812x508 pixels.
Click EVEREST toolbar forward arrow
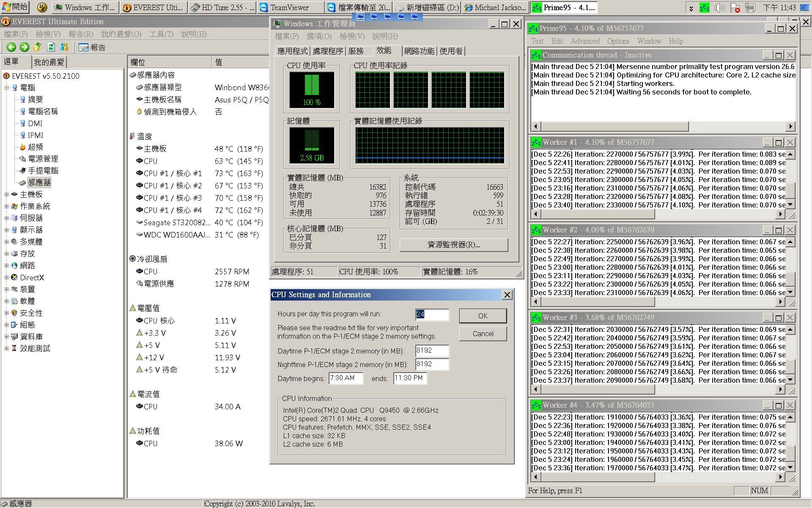pos(25,47)
